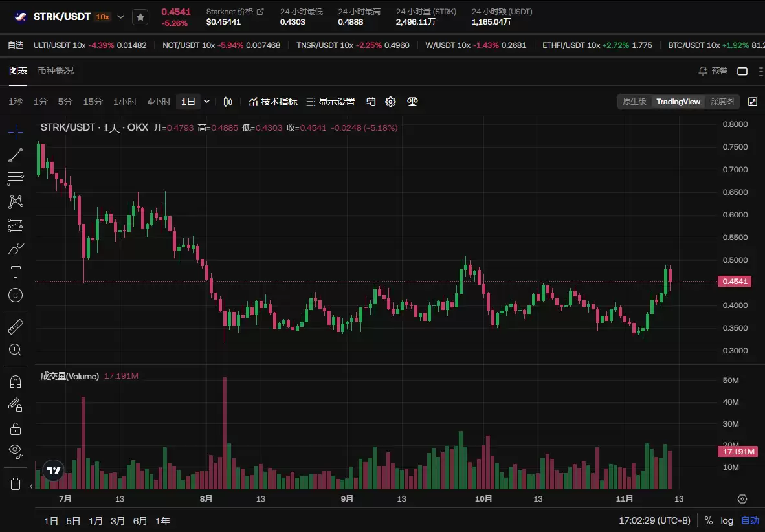765x532 pixels.
Task: Click the trash icon to remove drawings
Action: click(16, 483)
